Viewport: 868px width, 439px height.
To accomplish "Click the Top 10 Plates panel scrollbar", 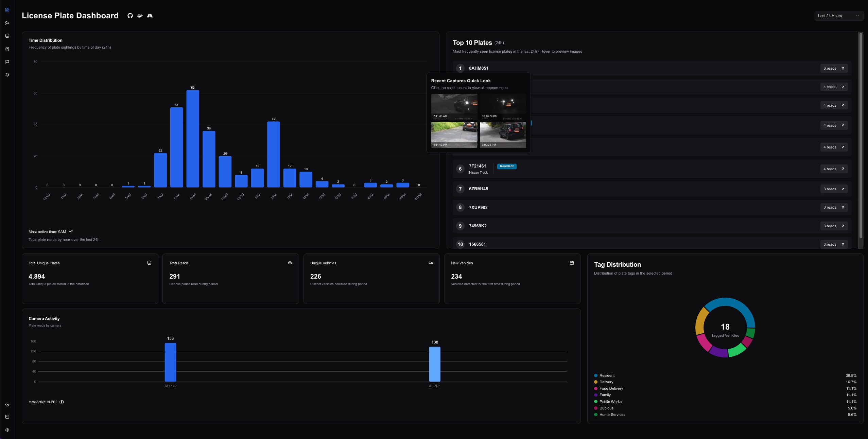I will pos(861,136).
